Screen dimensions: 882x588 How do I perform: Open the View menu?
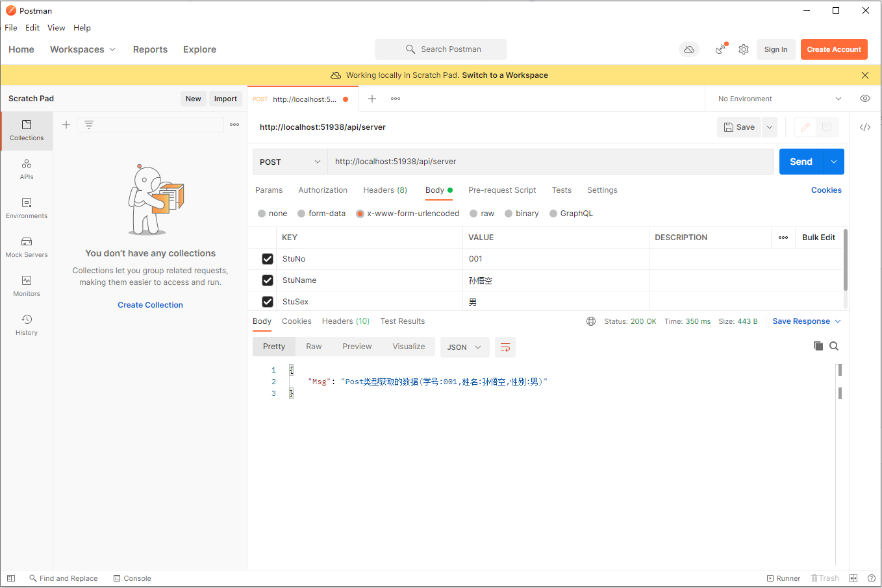(57, 28)
